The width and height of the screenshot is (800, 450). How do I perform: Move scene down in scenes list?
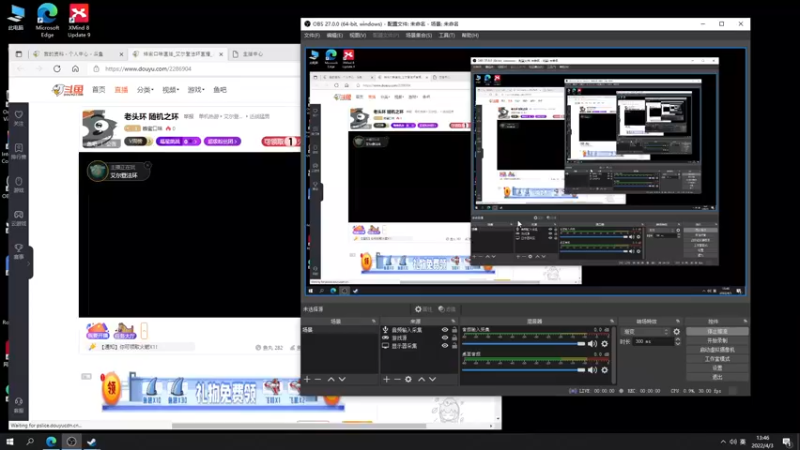pyautogui.click(x=342, y=379)
